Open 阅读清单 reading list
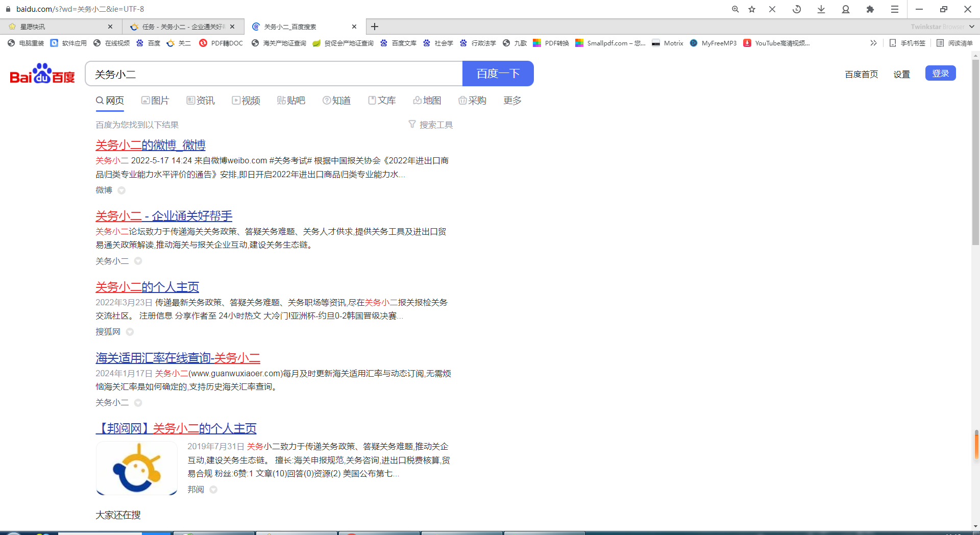This screenshot has height=535, width=980. coord(955,43)
